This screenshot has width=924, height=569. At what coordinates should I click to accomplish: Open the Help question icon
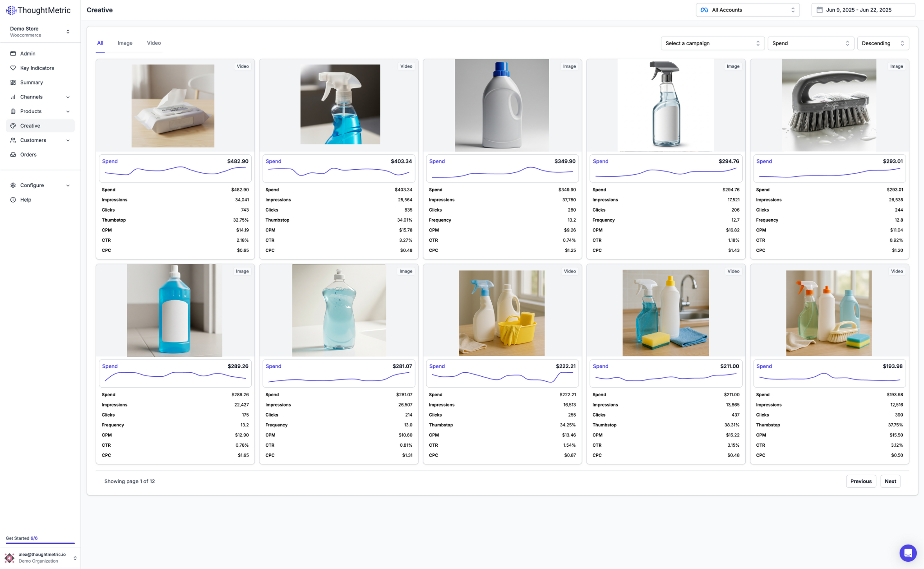pyautogui.click(x=13, y=200)
